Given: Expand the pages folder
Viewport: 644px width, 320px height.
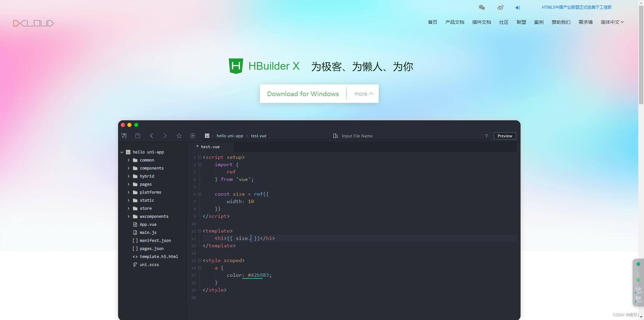Looking at the screenshot, I should coord(128,184).
